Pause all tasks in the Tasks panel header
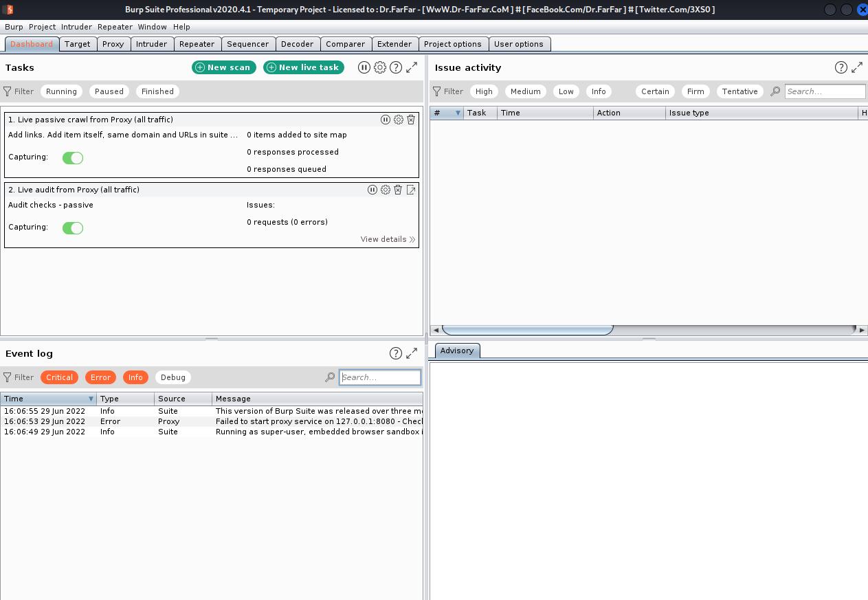Screen dimensions: 868x600 click(364, 67)
